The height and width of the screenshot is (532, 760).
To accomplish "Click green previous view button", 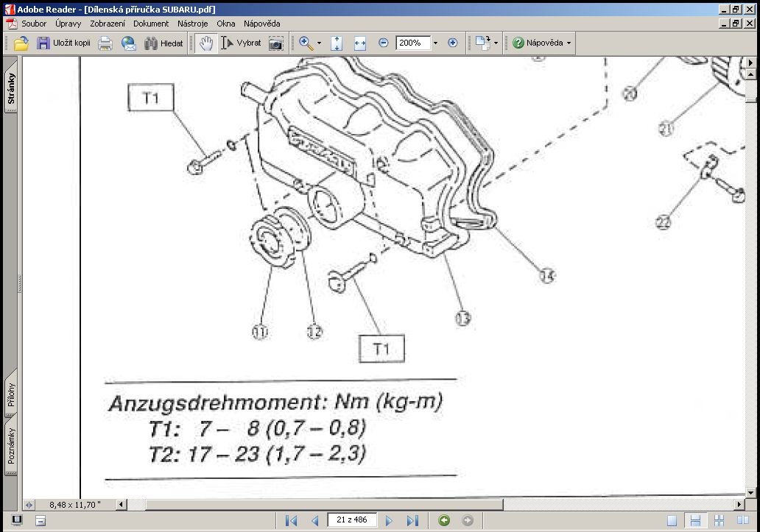I will pos(444,520).
